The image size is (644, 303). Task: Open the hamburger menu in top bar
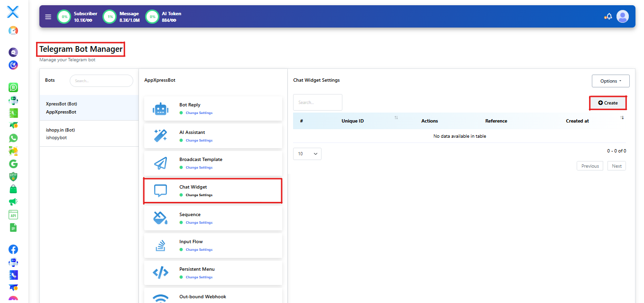click(48, 17)
